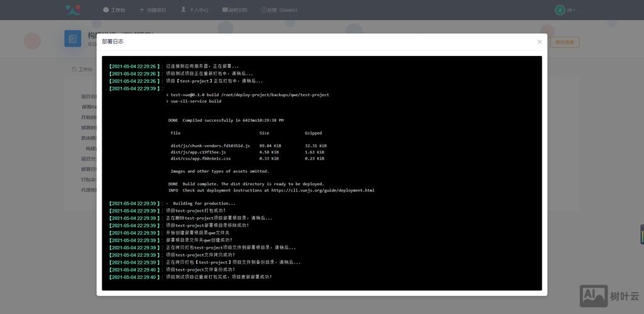The image size is (644, 314).
Task: Click the 'Build complete' DONE line
Action: click(x=246, y=184)
